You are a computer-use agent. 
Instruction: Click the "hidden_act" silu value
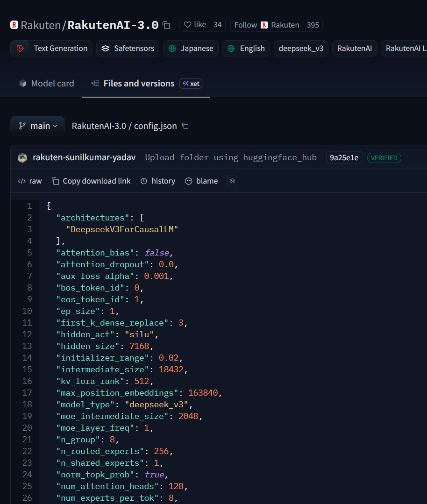click(139, 334)
